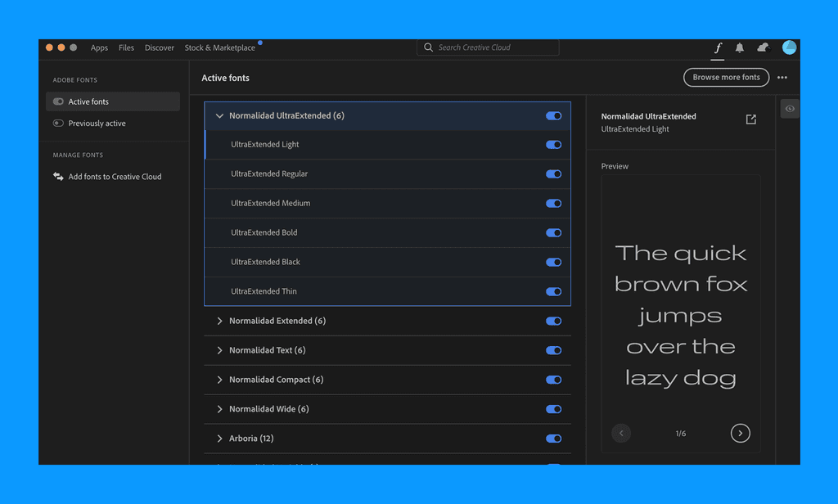This screenshot has height=504, width=838.
Task: Disable the UltraExtended Light font toggle
Action: pos(553,144)
